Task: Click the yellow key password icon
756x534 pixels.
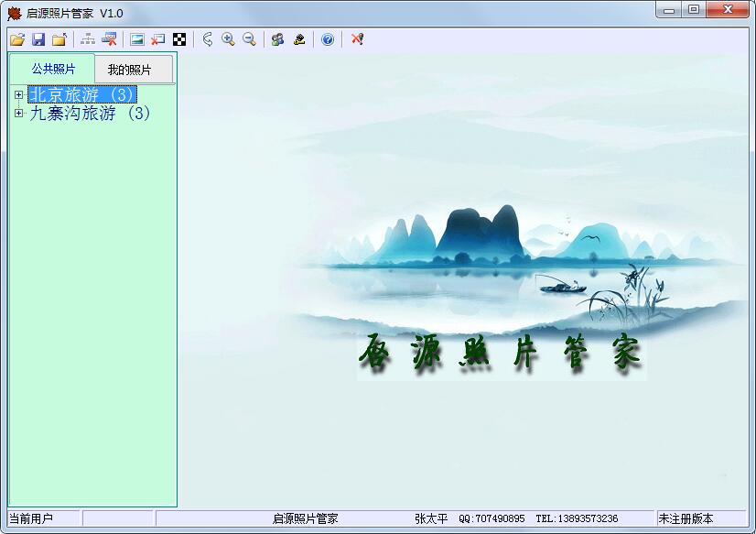Action: pos(299,39)
